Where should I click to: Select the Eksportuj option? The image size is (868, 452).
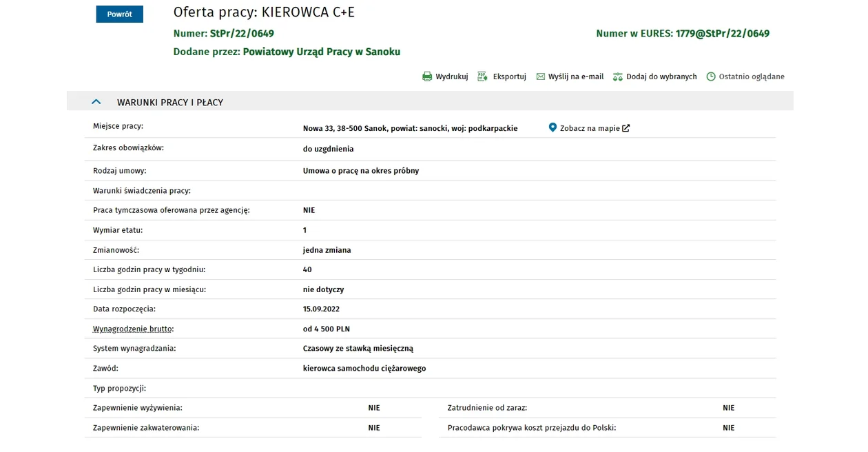(x=510, y=76)
